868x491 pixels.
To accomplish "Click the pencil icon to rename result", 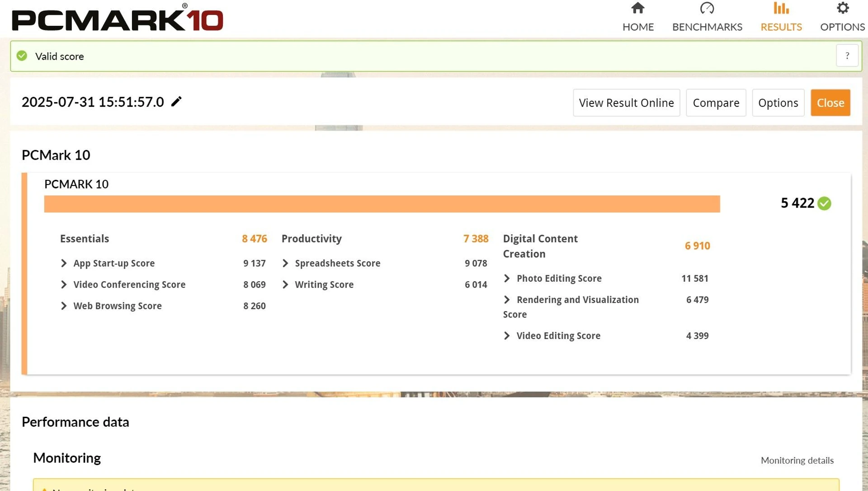I will [x=176, y=102].
